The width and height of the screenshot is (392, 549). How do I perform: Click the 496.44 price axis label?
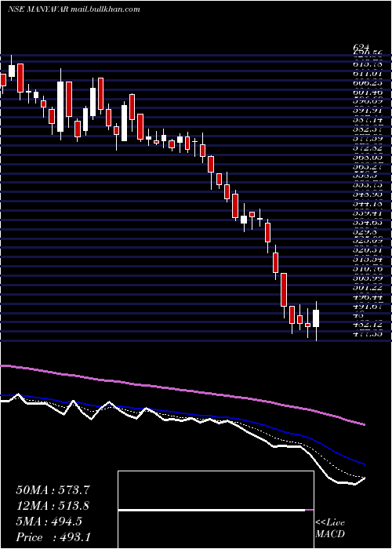[367, 296]
